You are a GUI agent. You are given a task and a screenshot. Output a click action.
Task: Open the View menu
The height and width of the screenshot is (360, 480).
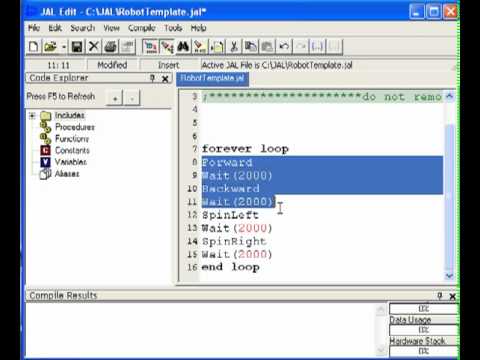111,28
